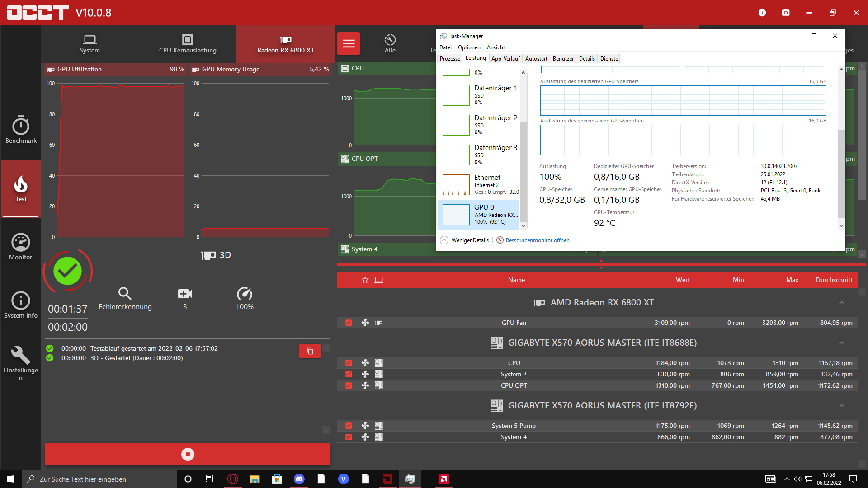Viewport: 868px width, 488px height.
Task: Click the OCCT screenshot camera icon
Action: [786, 13]
